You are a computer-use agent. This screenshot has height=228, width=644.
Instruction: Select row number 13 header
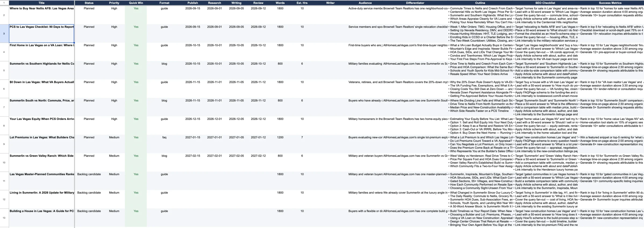4,218
